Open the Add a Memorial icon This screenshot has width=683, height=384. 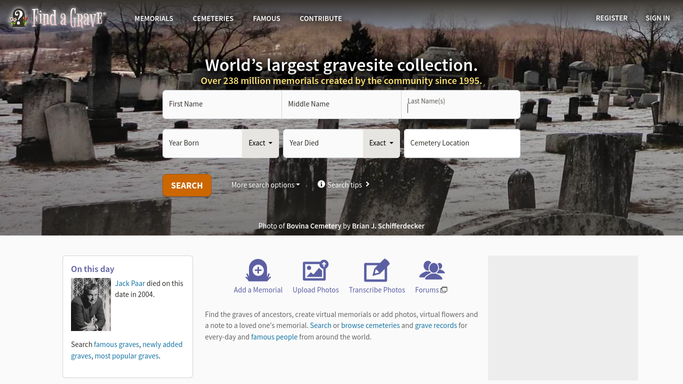(258, 270)
